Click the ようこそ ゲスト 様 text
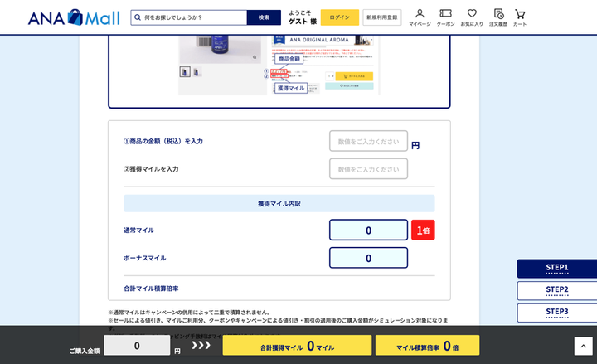 click(303, 17)
